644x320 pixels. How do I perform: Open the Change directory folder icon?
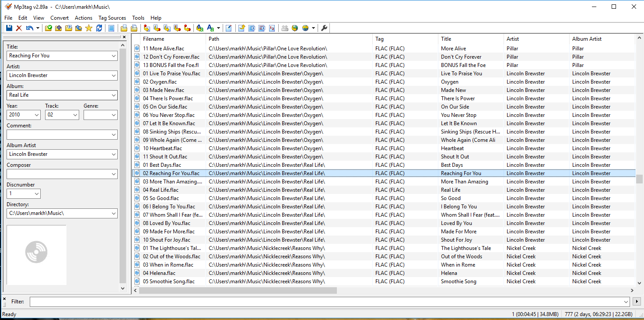48,28
